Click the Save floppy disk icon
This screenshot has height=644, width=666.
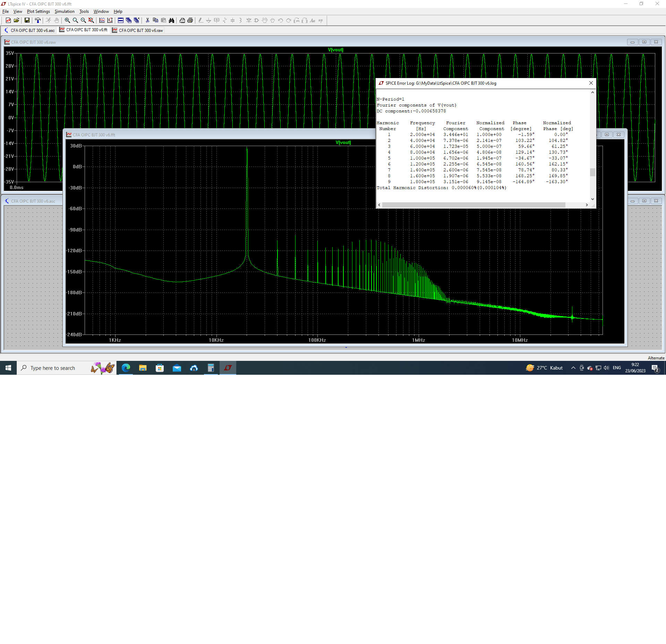click(27, 20)
